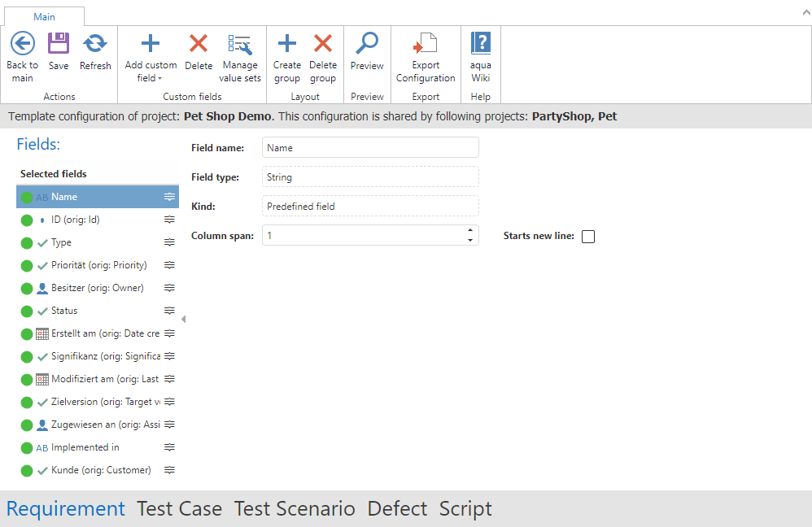The image size is (812, 527).
Task: Click the Back to main icon
Action: coord(22,45)
